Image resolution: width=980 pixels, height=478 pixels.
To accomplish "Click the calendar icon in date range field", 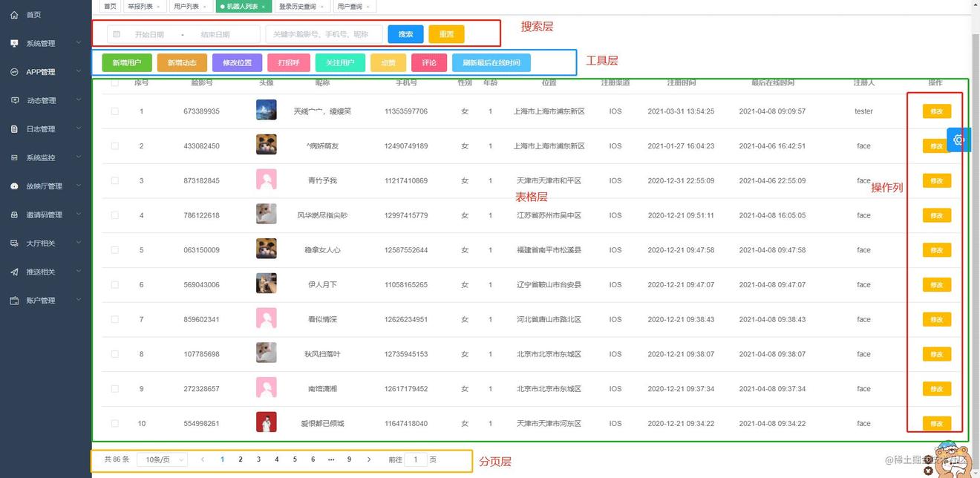I will 117,34.
